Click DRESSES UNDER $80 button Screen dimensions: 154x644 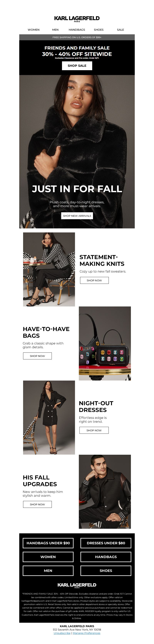(x=106, y=543)
